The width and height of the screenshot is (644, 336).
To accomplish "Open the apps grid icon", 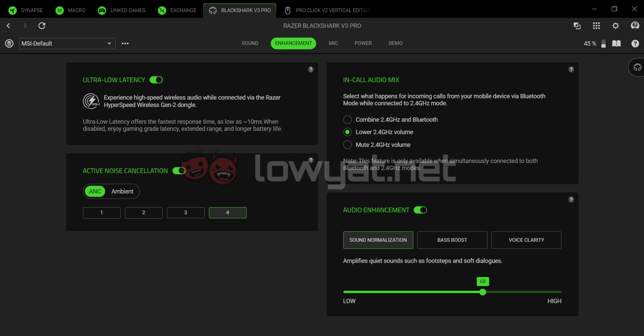I will pyautogui.click(x=596, y=26).
